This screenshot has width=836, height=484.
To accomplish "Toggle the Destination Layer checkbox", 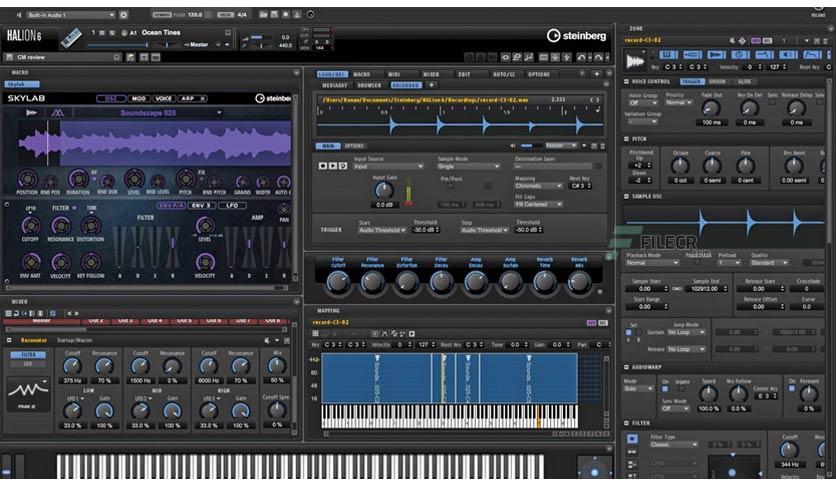I will tap(598, 166).
